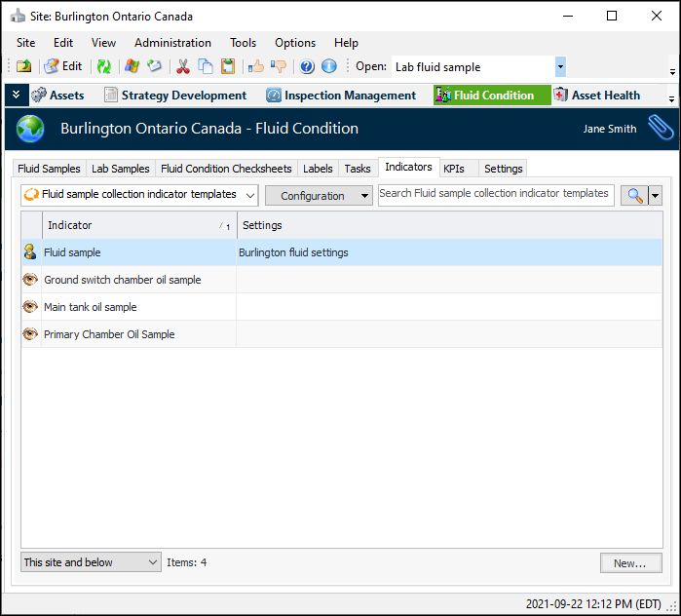Image resolution: width=681 pixels, height=616 pixels.
Task: Click the green refresh arrows icon
Action: click(104, 66)
